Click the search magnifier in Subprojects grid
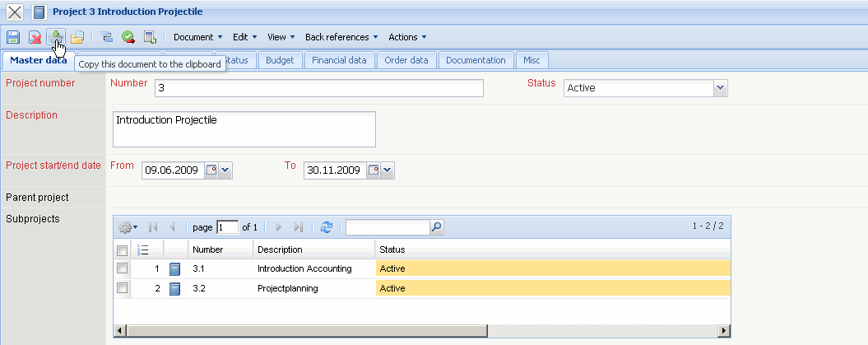 click(437, 226)
